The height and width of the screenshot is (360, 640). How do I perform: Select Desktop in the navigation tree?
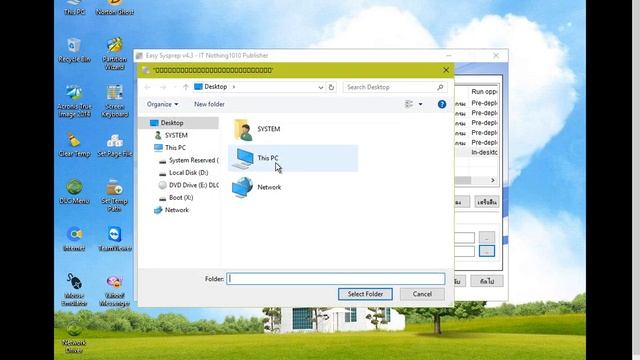179,123
